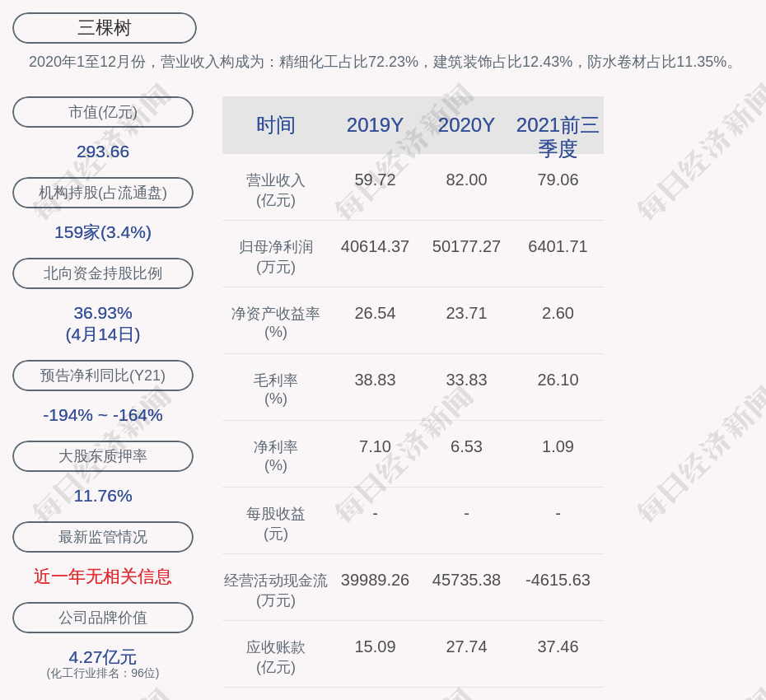Select 2019Y revenue value 59.72
The width and height of the screenshot is (766, 700).
376,180
